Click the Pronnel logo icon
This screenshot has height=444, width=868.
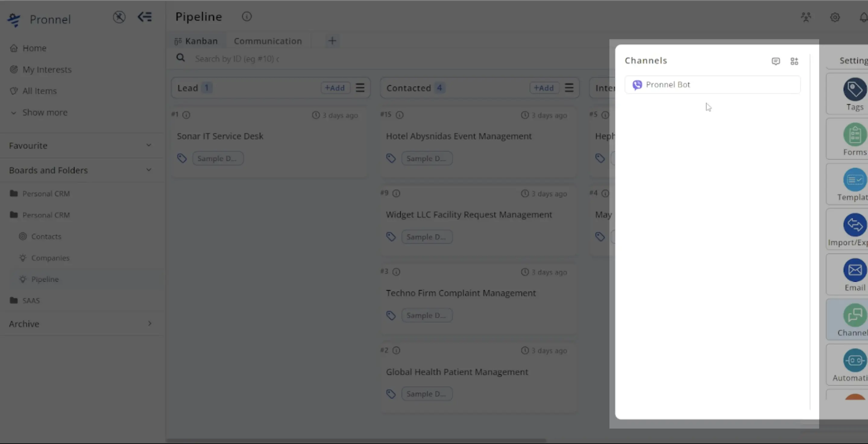pyautogui.click(x=14, y=20)
